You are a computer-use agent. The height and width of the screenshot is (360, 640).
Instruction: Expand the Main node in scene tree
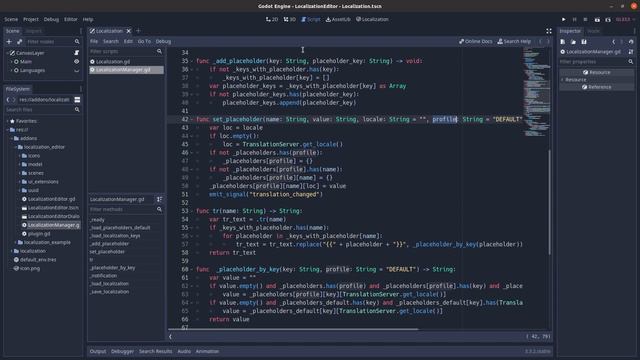pyautogui.click(x=11, y=62)
